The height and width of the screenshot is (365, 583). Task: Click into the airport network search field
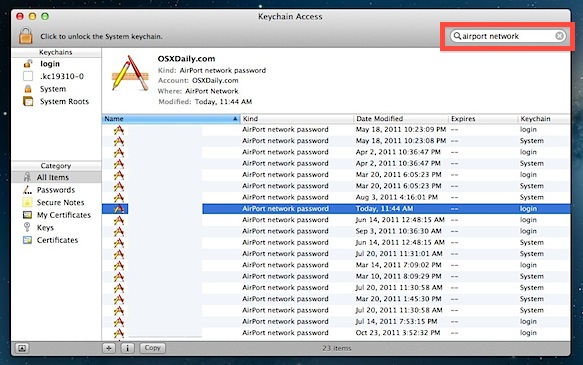508,36
